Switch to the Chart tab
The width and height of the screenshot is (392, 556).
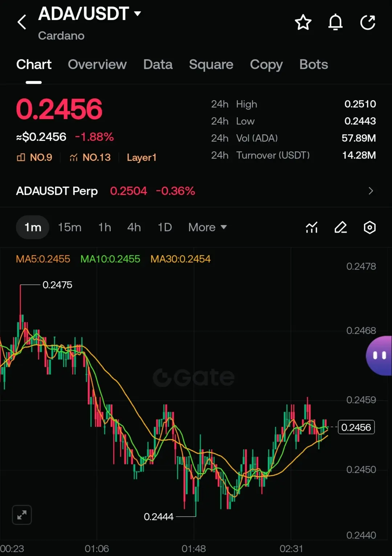pyautogui.click(x=34, y=65)
